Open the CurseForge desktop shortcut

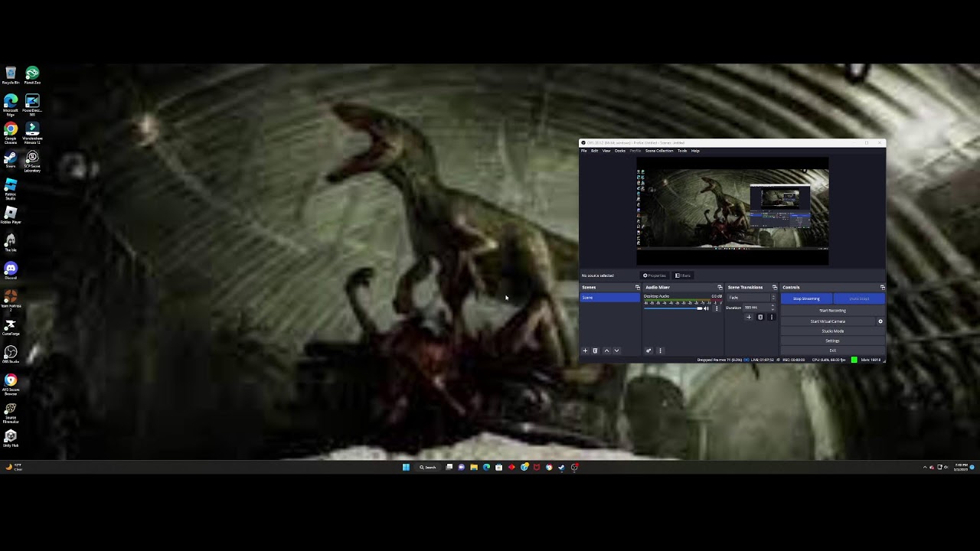pyautogui.click(x=11, y=328)
